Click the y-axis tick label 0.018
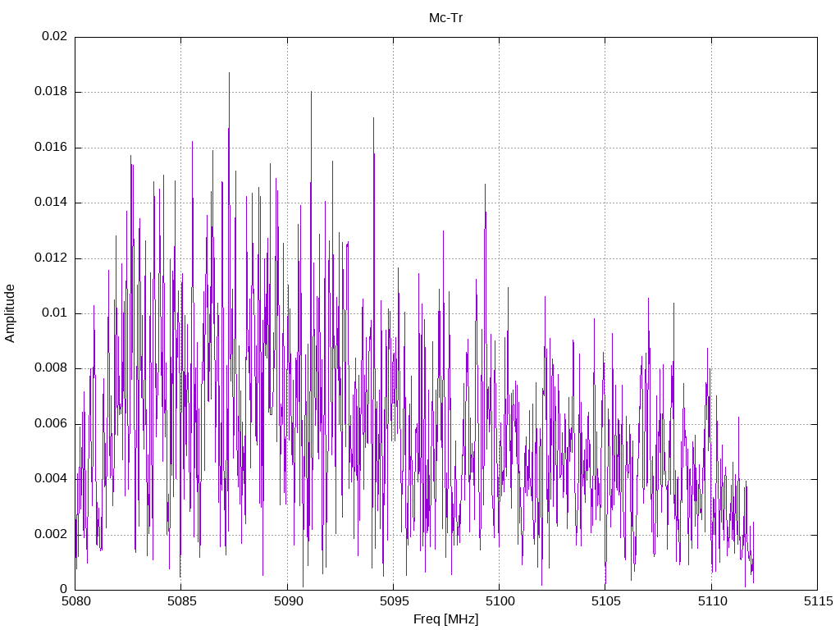This screenshot has width=840, height=630. pos(51,91)
